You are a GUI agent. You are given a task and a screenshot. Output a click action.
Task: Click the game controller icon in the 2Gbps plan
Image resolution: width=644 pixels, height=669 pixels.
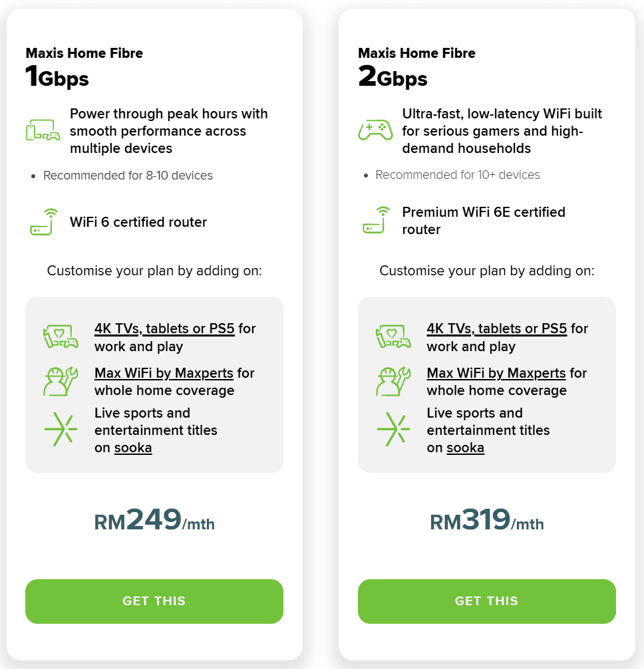pyautogui.click(x=375, y=130)
